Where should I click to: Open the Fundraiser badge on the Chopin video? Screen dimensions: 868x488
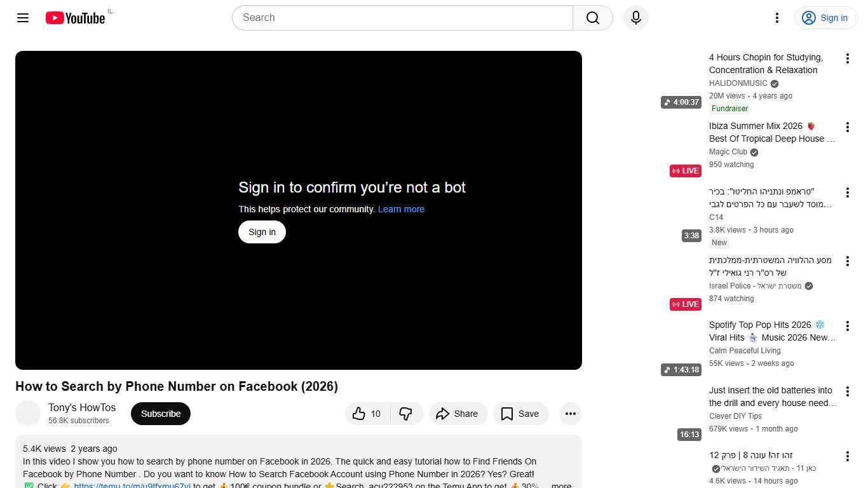point(729,109)
